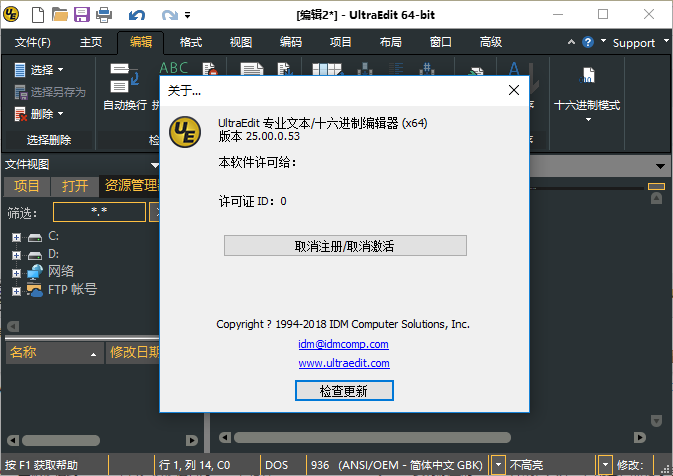
Task: Switch to the 窗口 ribbon tab
Action: point(440,42)
